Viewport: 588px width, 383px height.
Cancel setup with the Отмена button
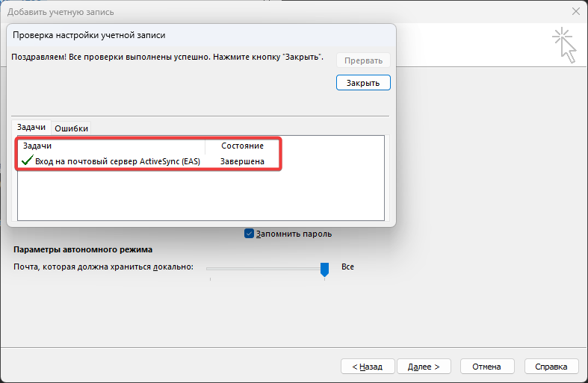pyautogui.click(x=487, y=367)
